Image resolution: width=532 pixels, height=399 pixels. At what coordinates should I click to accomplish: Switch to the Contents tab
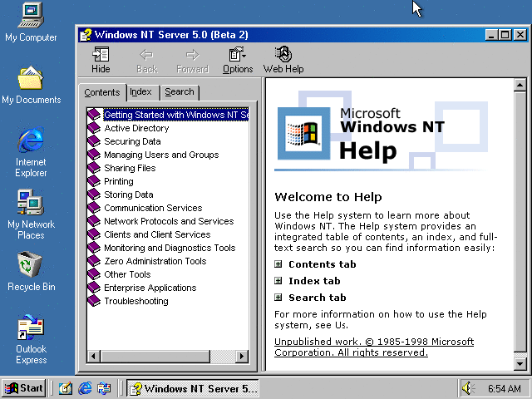pos(102,92)
